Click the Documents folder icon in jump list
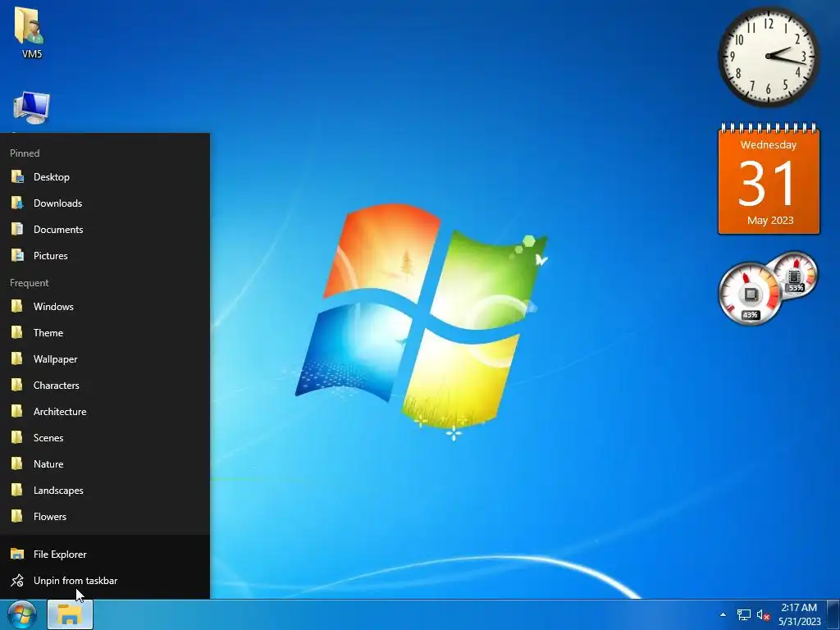 tap(17, 230)
